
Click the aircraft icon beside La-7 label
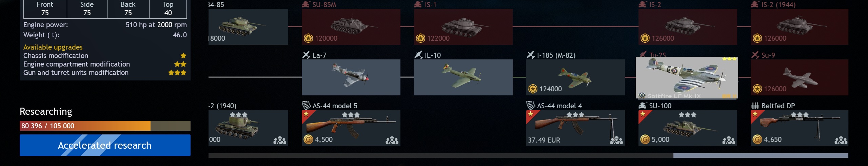pos(306,55)
